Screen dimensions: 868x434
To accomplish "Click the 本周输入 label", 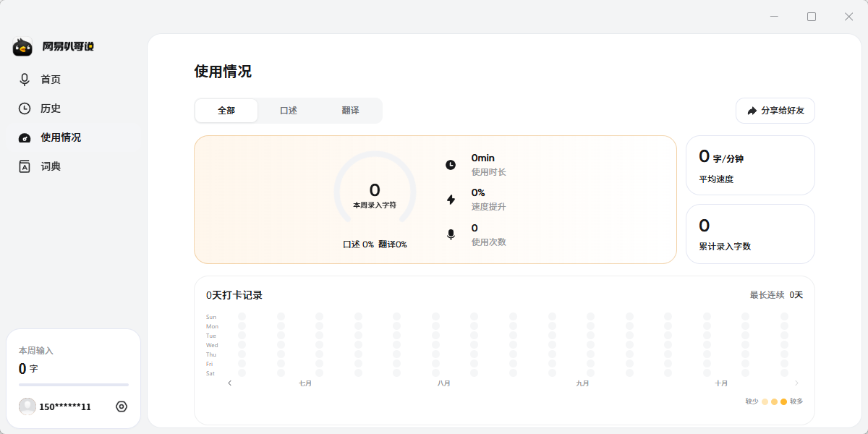I will [36, 351].
